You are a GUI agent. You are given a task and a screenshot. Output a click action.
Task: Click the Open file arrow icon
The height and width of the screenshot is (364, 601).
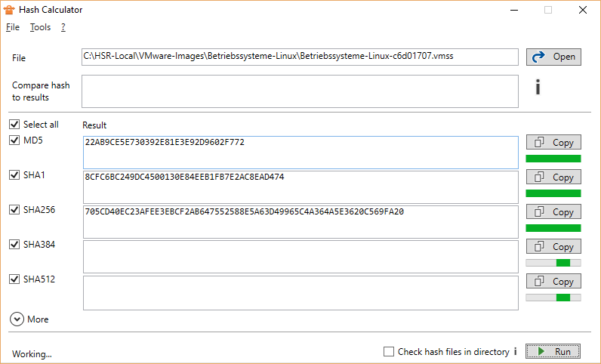pyautogui.click(x=539, y=57)
